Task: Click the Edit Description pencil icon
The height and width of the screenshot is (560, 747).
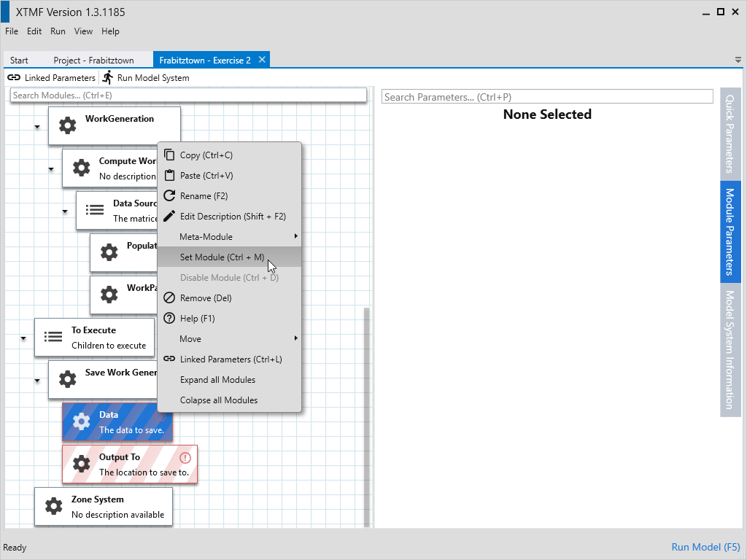Action: click(169, 216)
